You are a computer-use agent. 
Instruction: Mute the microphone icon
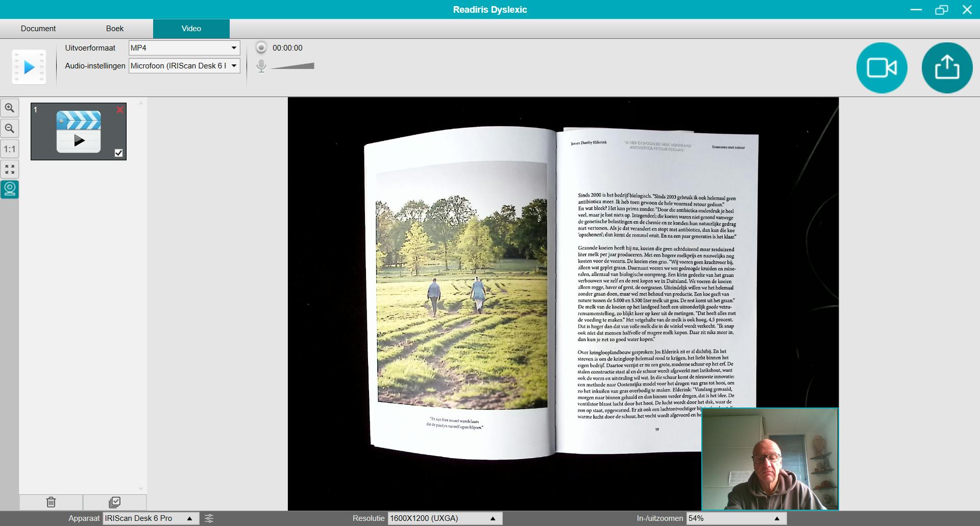point(261,66)
